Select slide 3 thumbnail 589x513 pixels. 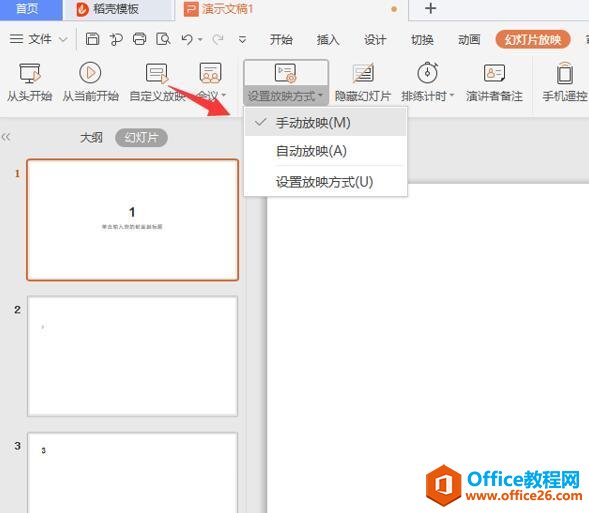[133, 473]
